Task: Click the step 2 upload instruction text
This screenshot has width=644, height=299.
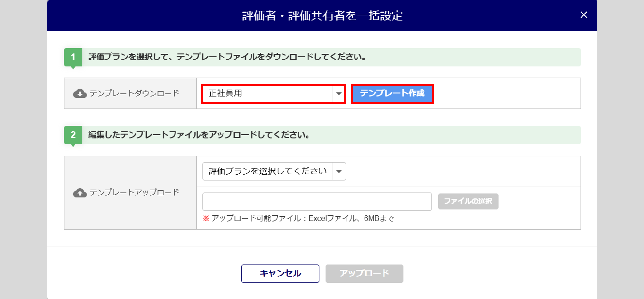Action: pos(199,135)
